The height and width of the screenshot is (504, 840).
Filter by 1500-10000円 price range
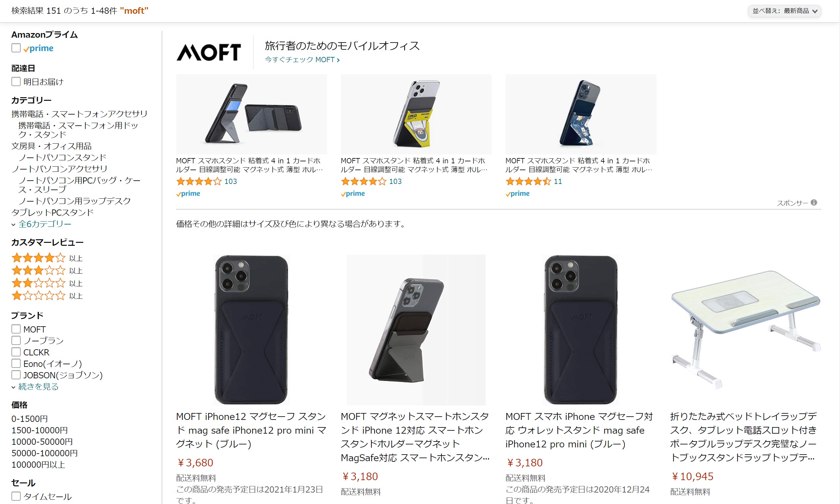point(39,430)
